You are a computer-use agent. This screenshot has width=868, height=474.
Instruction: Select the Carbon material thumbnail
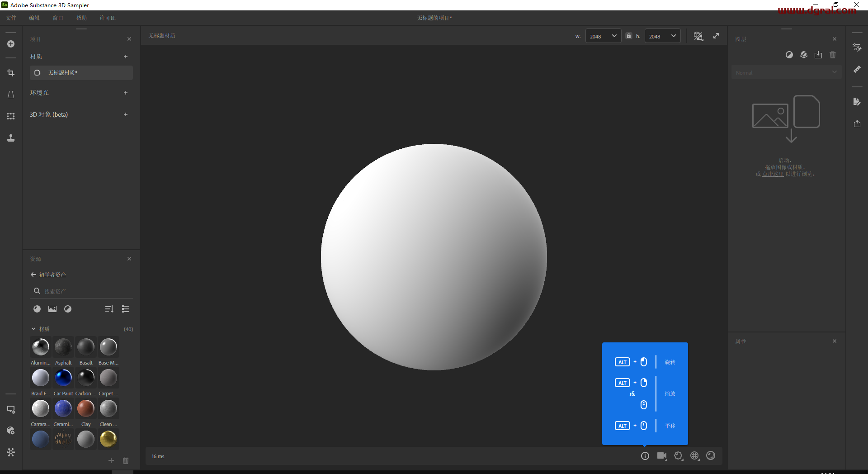tap(86, 378)
